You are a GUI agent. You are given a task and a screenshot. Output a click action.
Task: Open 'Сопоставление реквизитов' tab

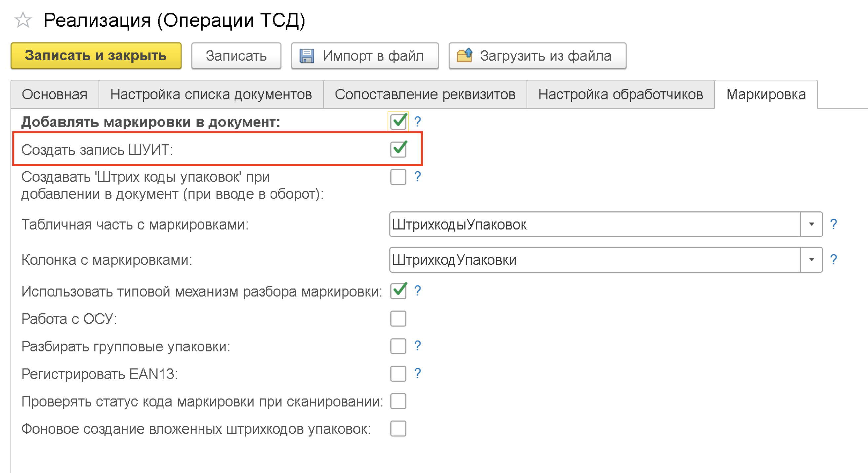[424, 95]
